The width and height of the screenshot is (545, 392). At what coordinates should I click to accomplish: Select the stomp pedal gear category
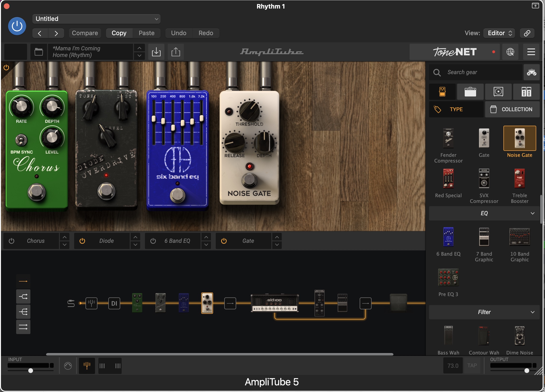pyautogui.click(x=442, y=91)
